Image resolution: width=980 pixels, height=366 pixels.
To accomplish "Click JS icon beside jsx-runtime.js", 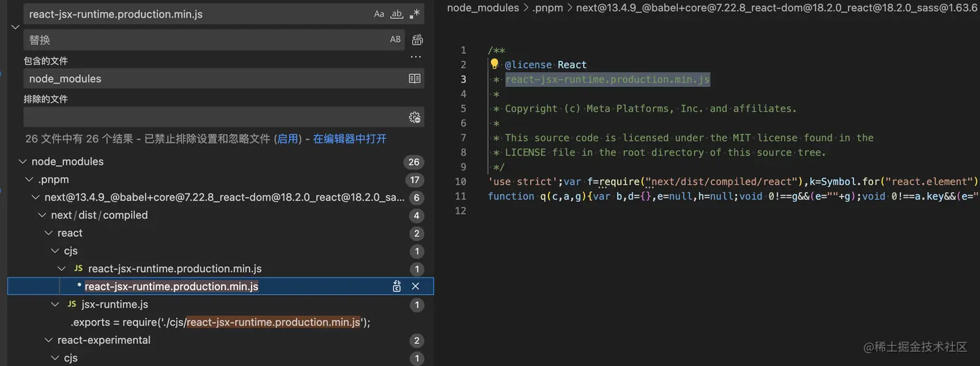I will (72, 304).
